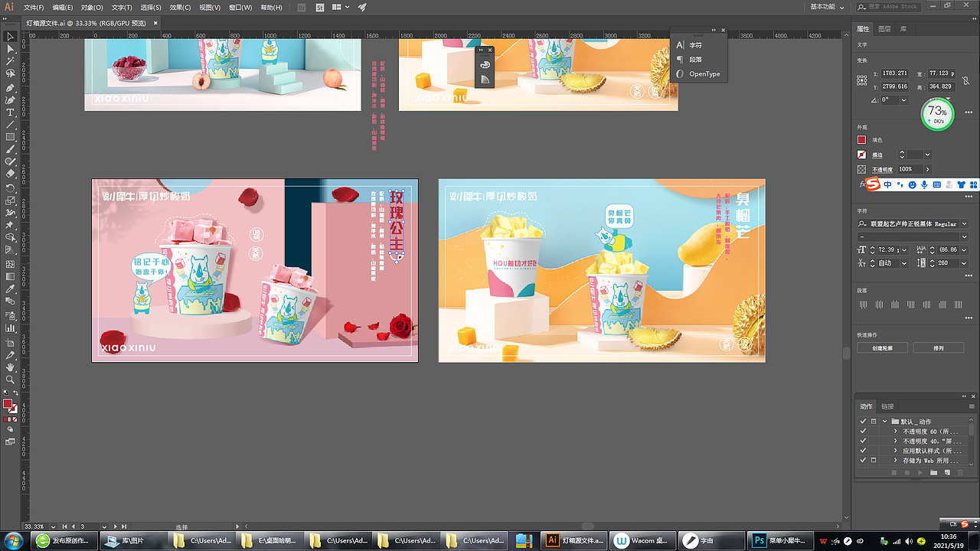This screenshot has width=980, height=551.
Task: Click the create new action set folder icon
Action: pyautogui.click(x=933, y=472)
